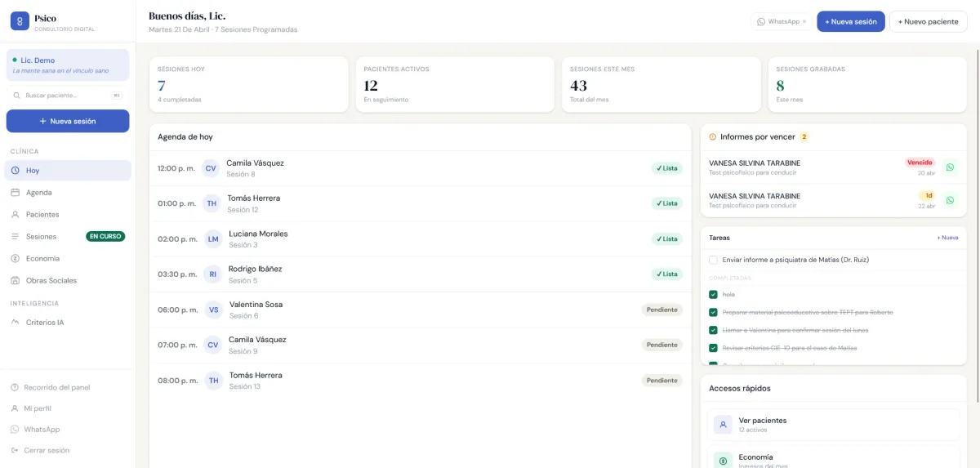
Task: Go to Pacientes in the sidebar
Action: click(42, 215)
